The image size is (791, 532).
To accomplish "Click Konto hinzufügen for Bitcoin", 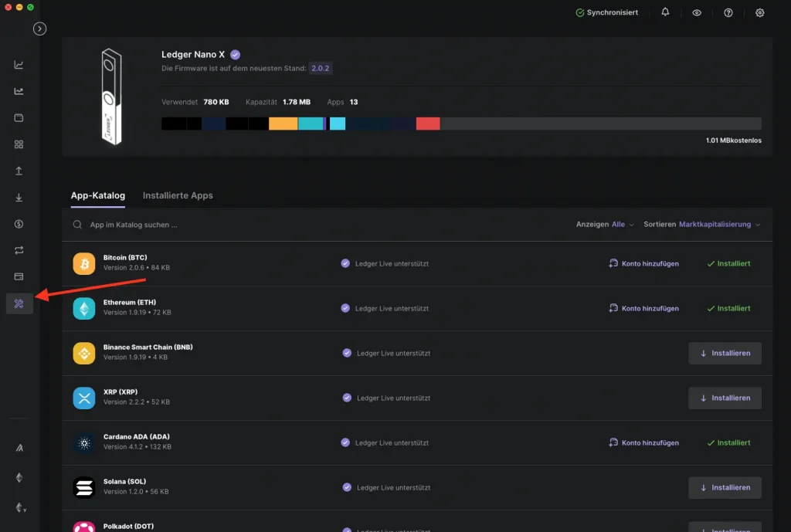I will [x=643, y=264].
